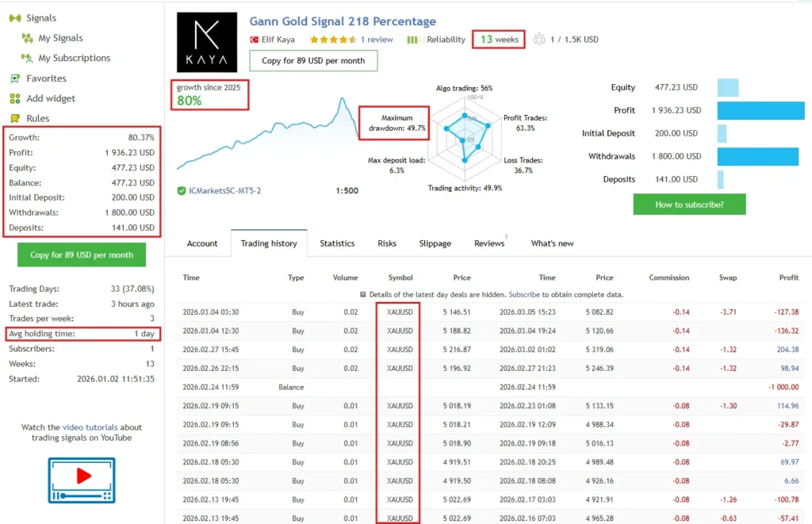Click the 13 weeks label
This screenshot has height=524, width=812.
[499, 40]
